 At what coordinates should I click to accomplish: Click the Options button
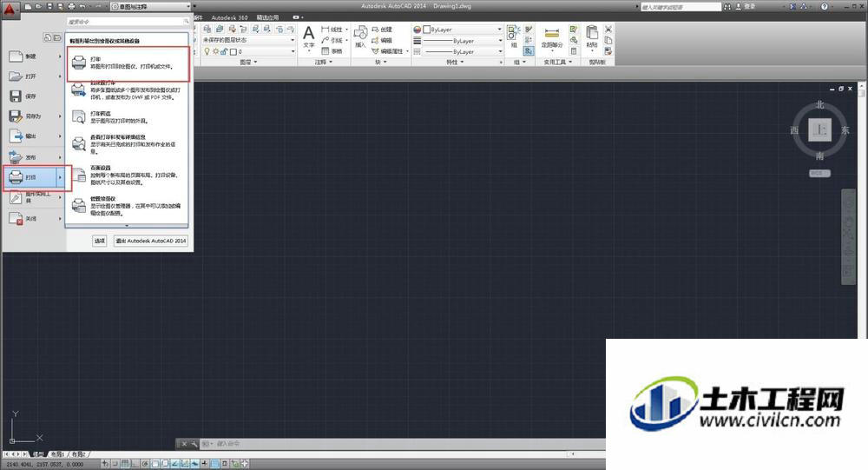click(100, 241)
